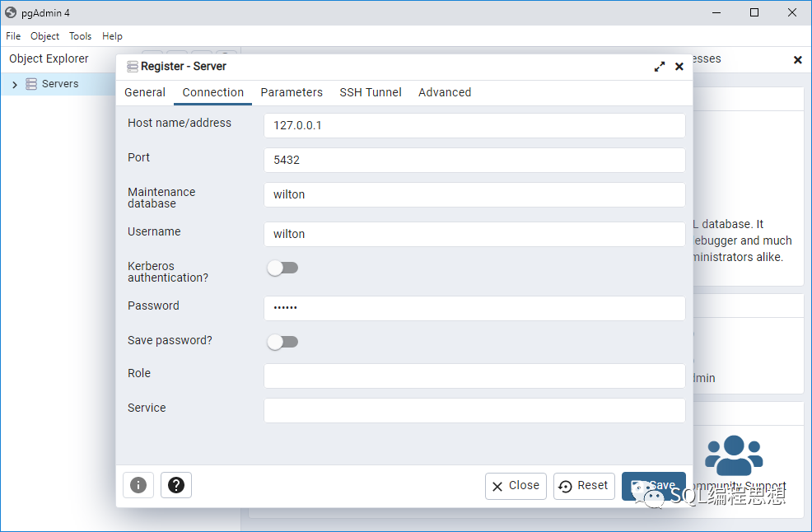Click the Servers group icon in tree

pyautogui.click(x=31, y=84)
